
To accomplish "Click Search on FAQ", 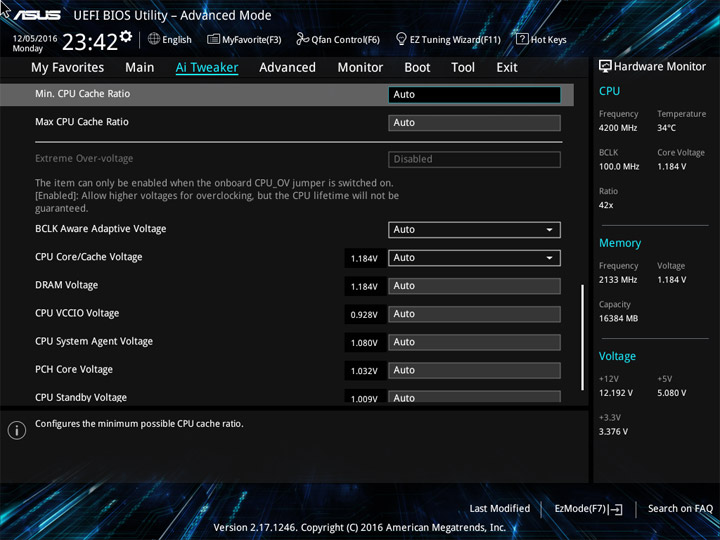I will click(680, 509).
